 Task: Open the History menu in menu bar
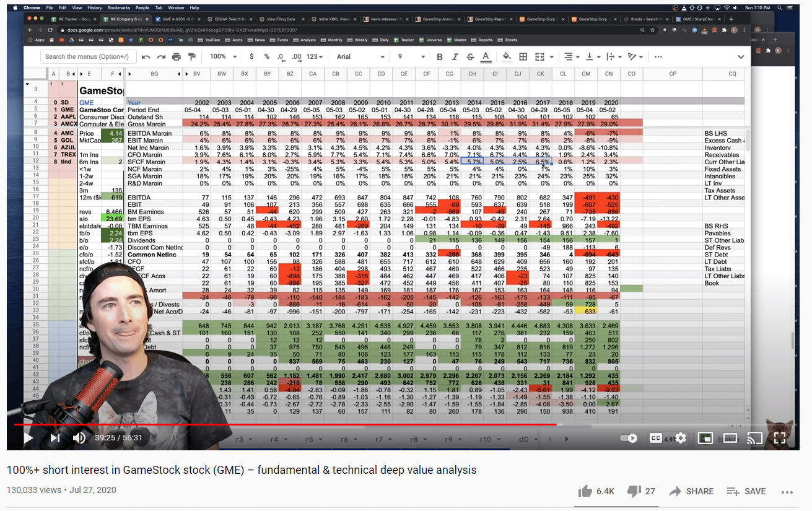pos(95,7)
